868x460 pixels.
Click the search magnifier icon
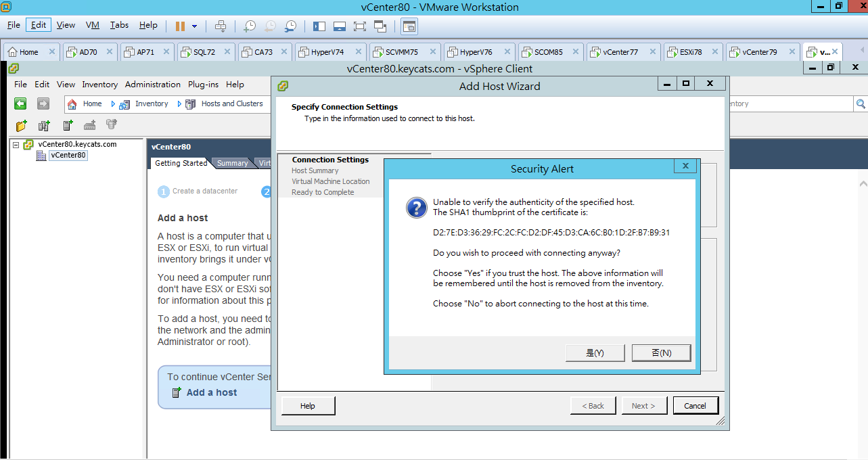click(861, 104)
